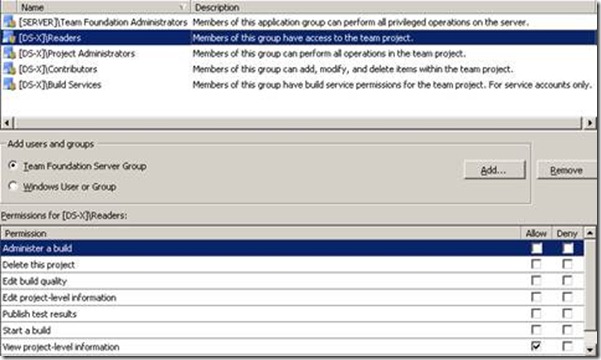This screenshot has width=601, height=360.
Task: Check Allow for Start a build
Action: 536,330
